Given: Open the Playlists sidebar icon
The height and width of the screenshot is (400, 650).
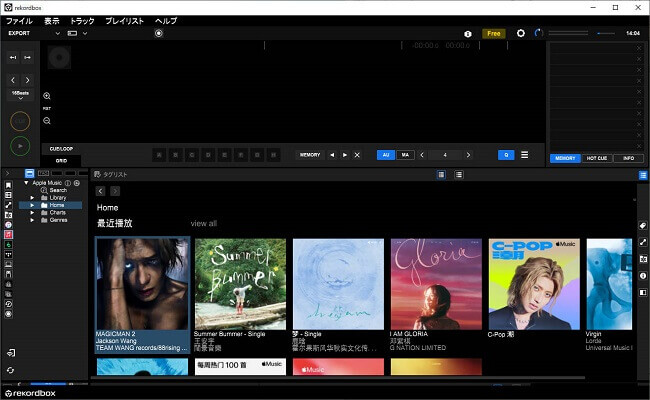Looking at the screenshot, I should pos(8,195).
